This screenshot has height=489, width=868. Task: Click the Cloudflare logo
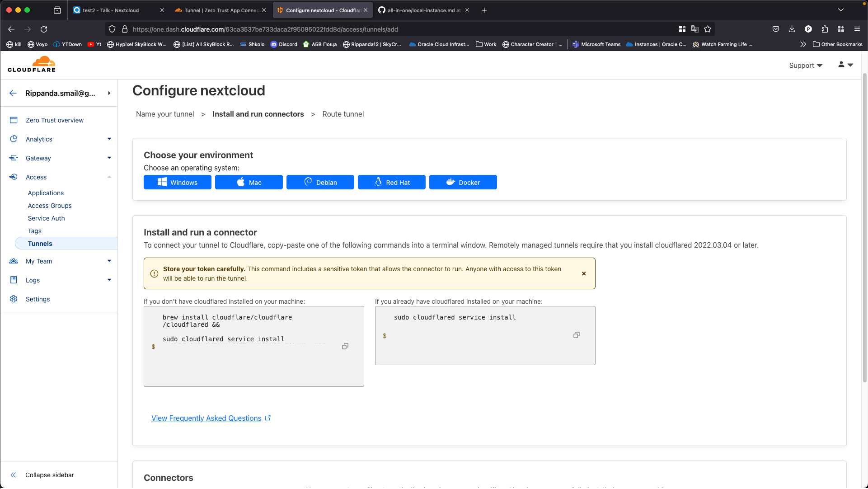tap(32, 64)
